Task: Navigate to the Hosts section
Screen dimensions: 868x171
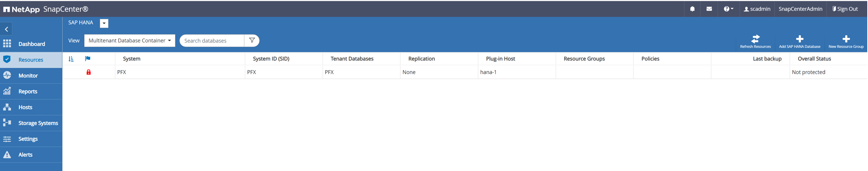Action: pos(25,107)
